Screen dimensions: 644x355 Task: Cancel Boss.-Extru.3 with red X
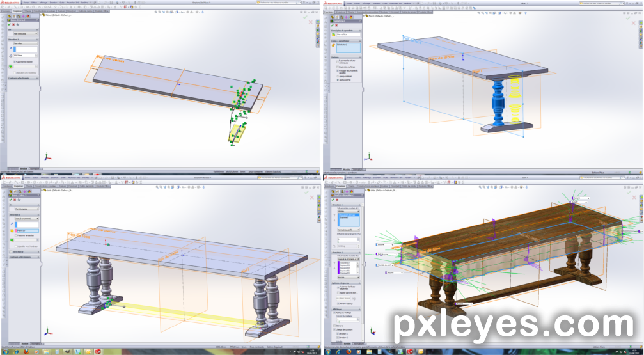tap(15, 200)
